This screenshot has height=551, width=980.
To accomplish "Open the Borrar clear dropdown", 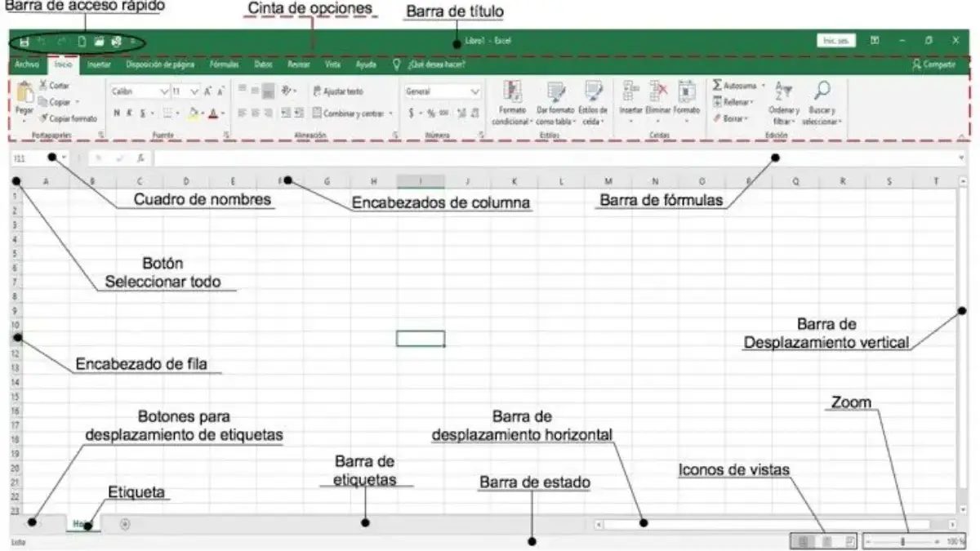I will point(730,118).
